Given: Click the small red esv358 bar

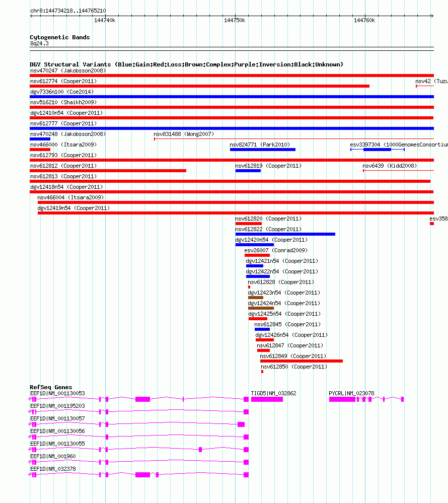Looking at the screenshot, I should click(432, 224).
